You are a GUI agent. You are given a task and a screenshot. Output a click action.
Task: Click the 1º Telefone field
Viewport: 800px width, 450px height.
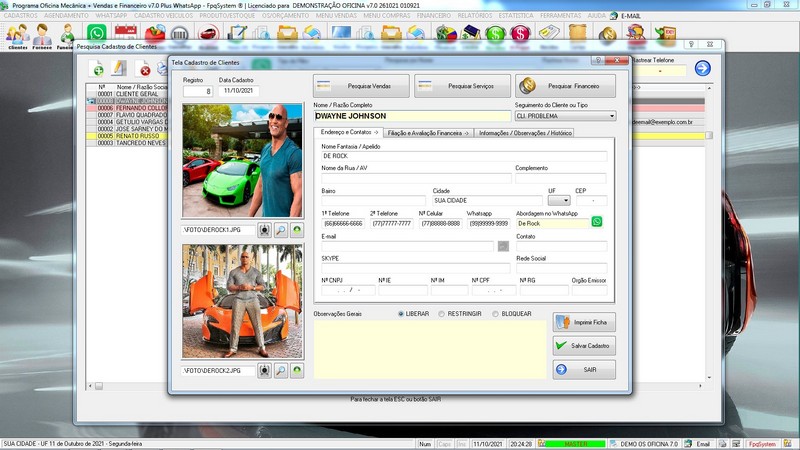(x=343, y=223)
